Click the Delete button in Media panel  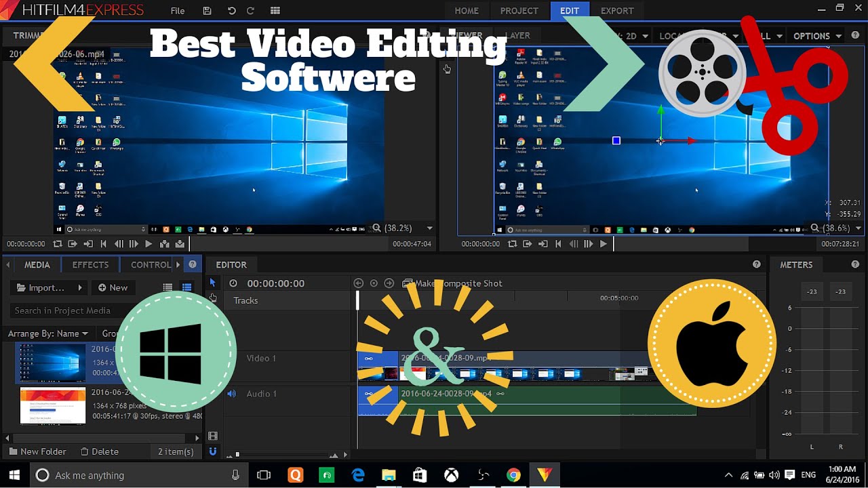point(99,451)
